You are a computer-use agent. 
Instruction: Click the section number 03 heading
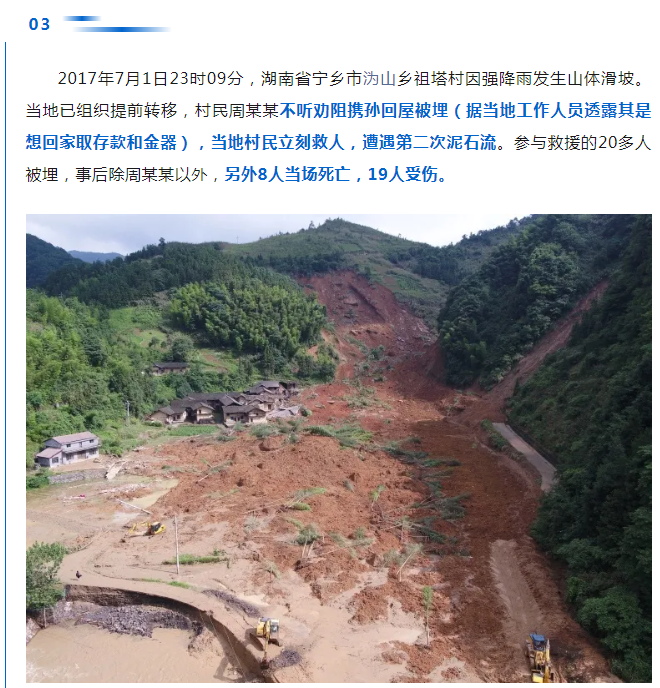tap(39, 24)
